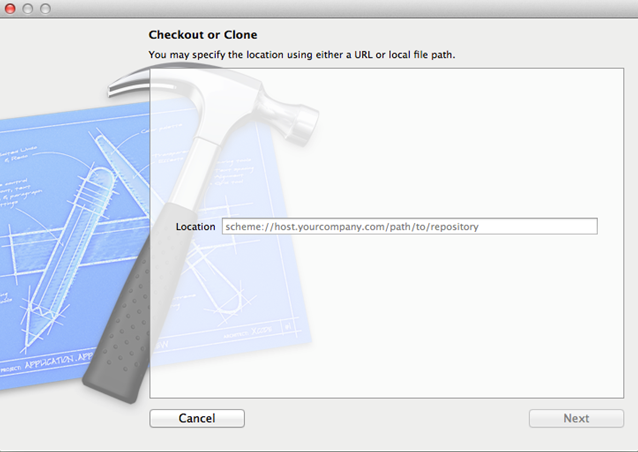Viewport: 638px width, 452px height.
Task: Click the Location label text
Action: pyautogui.click(x=195, y=227)
